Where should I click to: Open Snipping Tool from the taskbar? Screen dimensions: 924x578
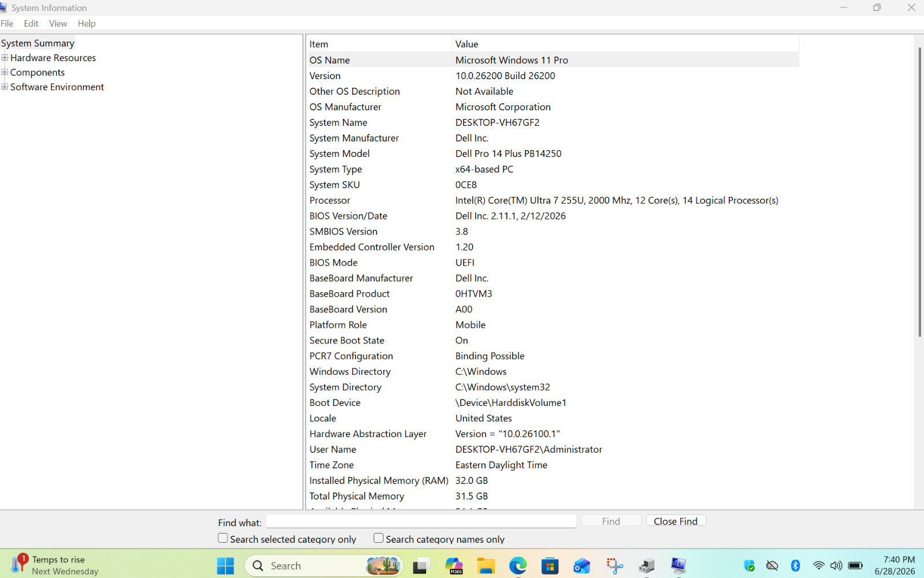(614, 566)
